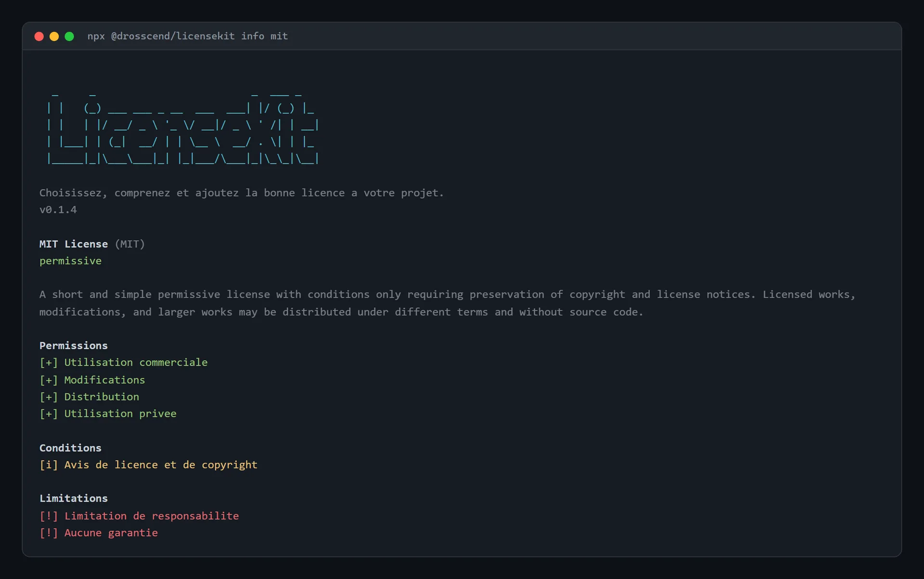Click the version text v0.1.4
924x579 pixels.
pyautogui.click(x=58, y=210)
